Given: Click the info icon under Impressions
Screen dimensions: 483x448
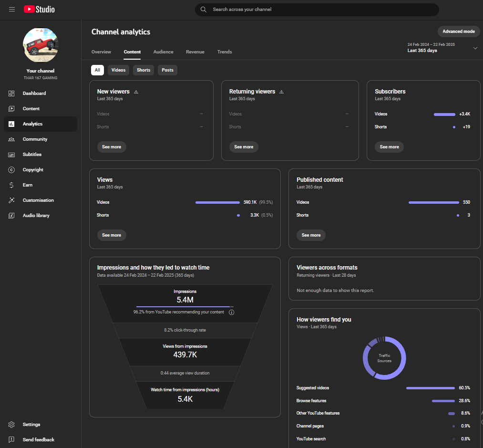Looking at the screenshot, I should tap(232, 313).
